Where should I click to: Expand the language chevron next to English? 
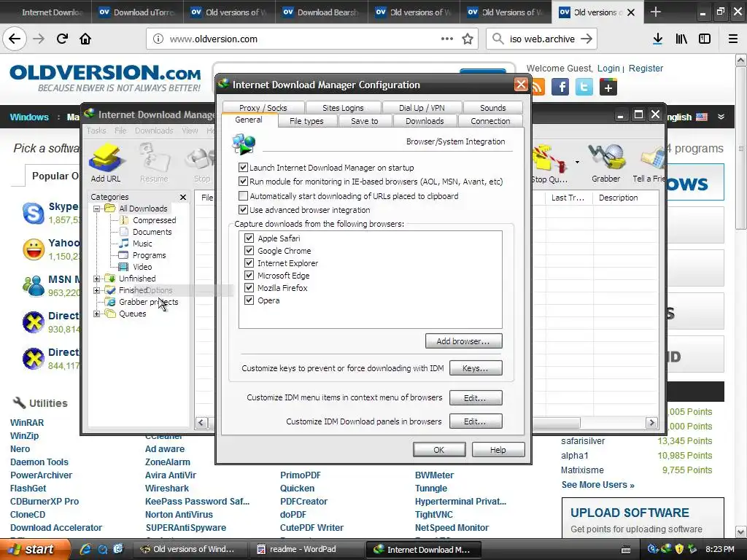click(x=721, y=117)
